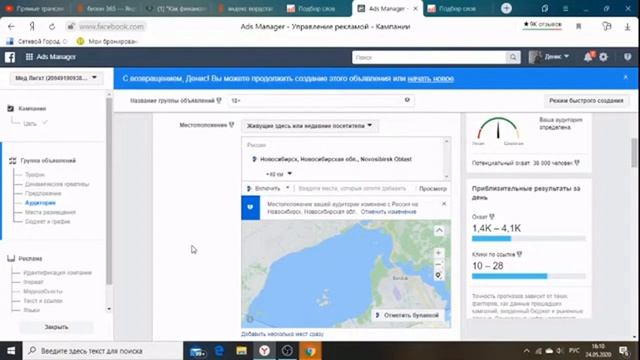
Task: Click the help icon at header's right end
Action: pyautogui.click(x=627, y=57)
